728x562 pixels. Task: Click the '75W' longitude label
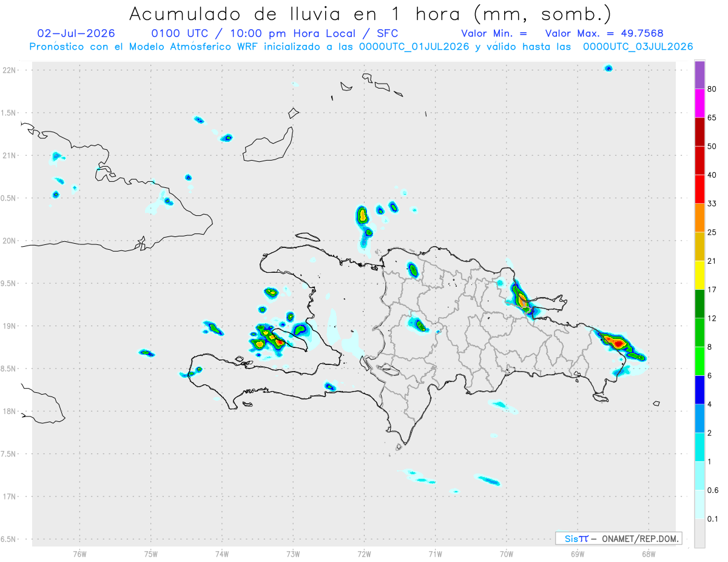coord(151,553)
